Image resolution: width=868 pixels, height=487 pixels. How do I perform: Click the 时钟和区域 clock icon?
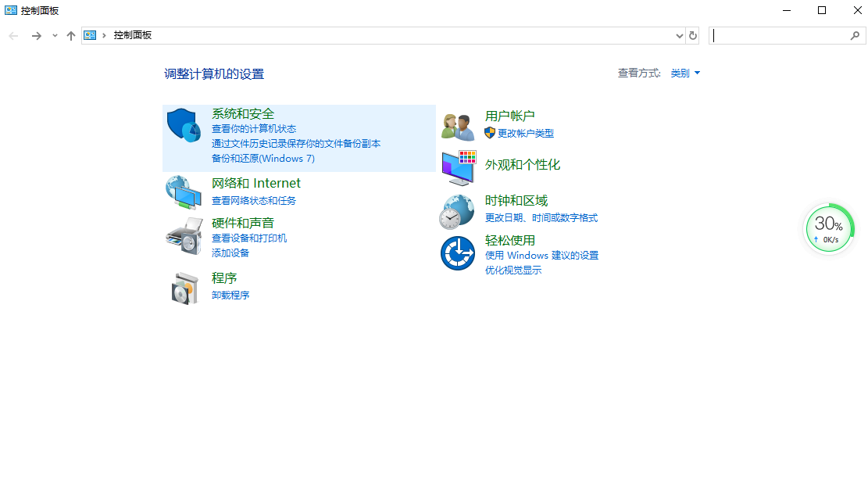[x=457, y=210]
